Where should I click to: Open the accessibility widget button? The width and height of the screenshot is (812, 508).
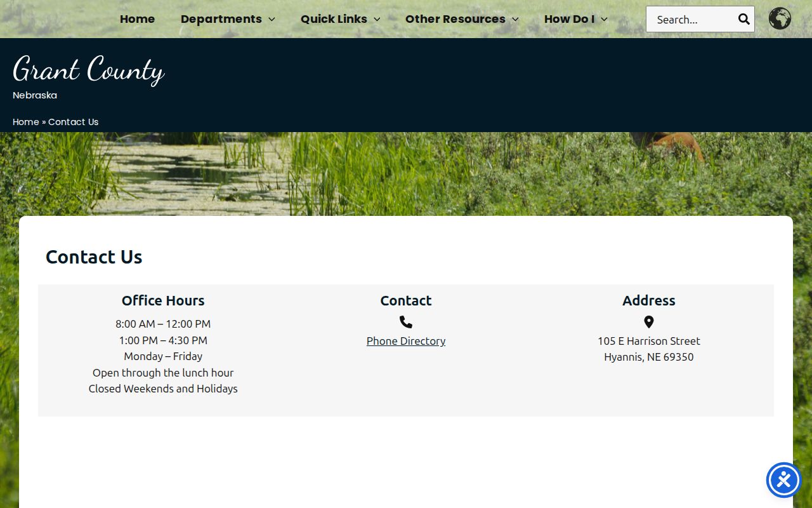pos(784,480)
